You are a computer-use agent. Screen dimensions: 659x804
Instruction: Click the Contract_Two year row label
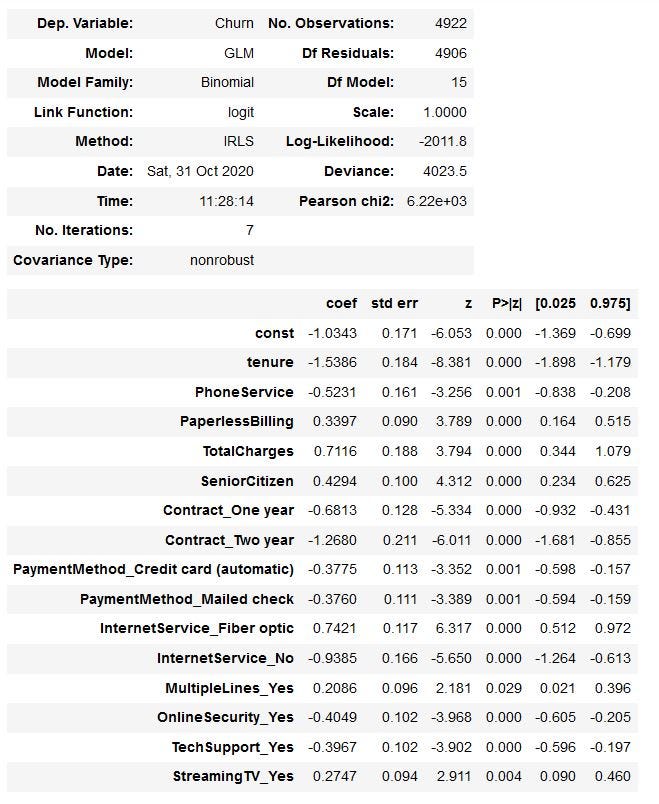click(229, 540)
